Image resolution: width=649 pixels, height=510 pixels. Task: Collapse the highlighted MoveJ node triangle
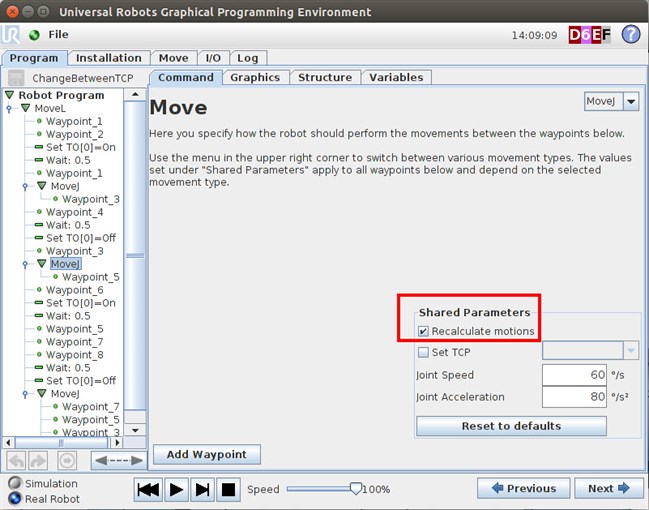(x=42, y=264)
